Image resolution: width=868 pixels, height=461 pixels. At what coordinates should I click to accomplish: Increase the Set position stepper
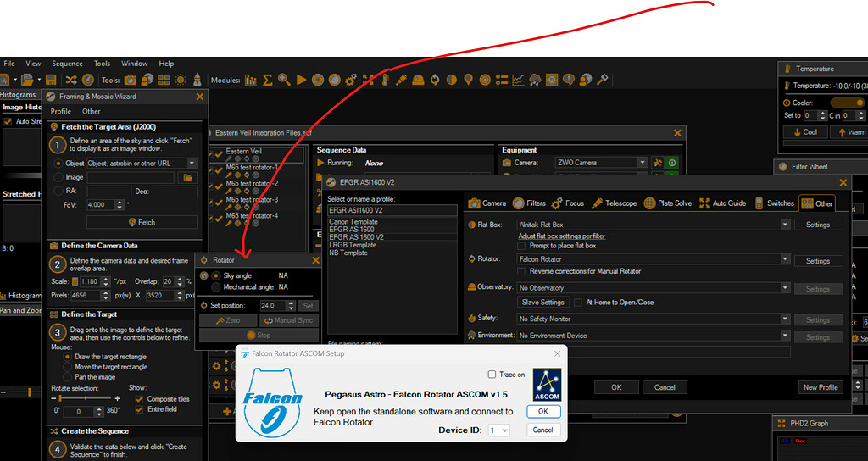point(292,303)
